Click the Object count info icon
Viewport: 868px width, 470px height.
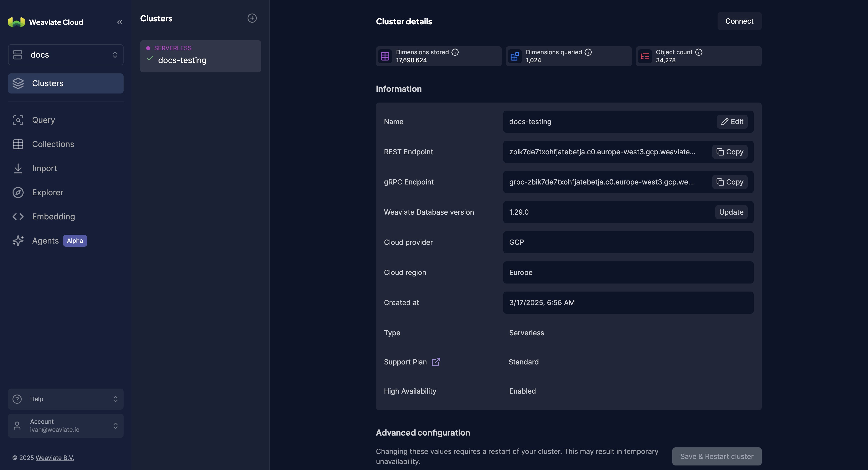699,52
